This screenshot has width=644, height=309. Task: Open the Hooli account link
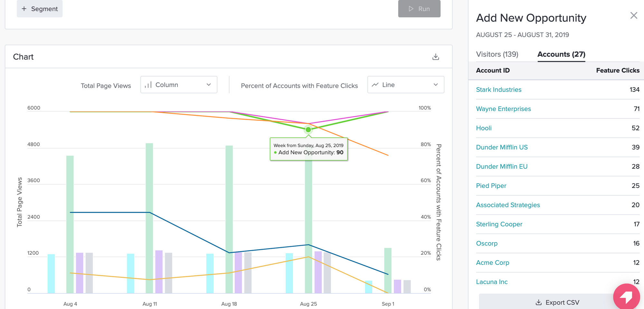484,128
